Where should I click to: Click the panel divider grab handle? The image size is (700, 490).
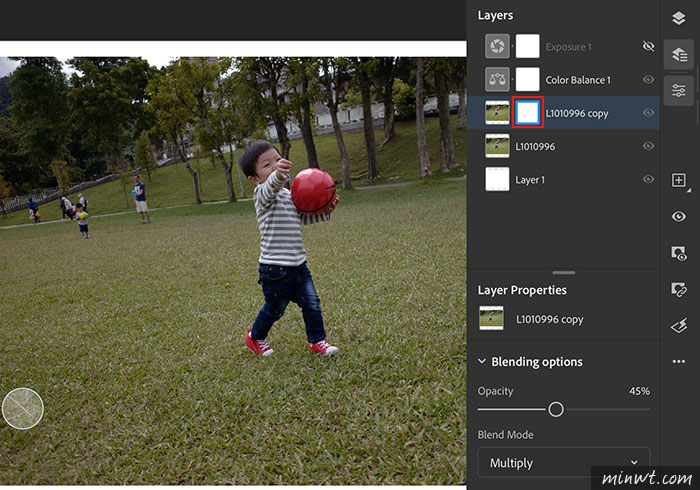(x=564, y=273)
